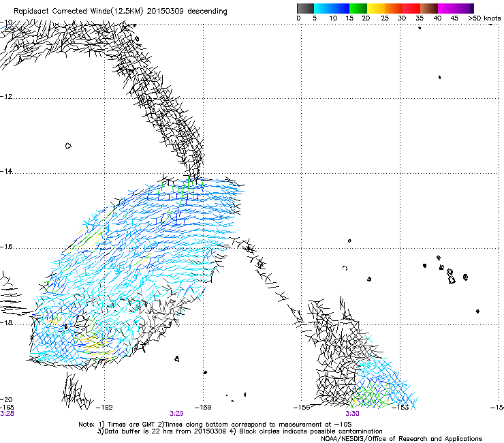This screenshot has height=443, width=504.
Task: Click the gray 0-5 knots color band
Action: coord(305,8)
